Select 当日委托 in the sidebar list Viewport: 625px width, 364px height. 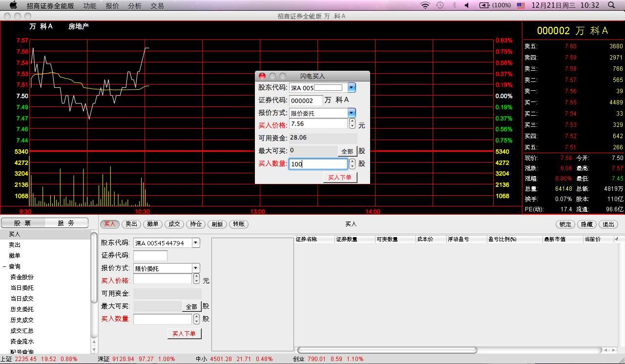[22, 288]
